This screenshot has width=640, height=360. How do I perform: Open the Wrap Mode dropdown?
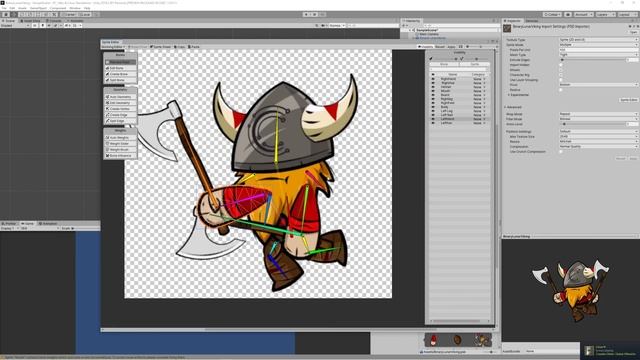tap(598, 114)
